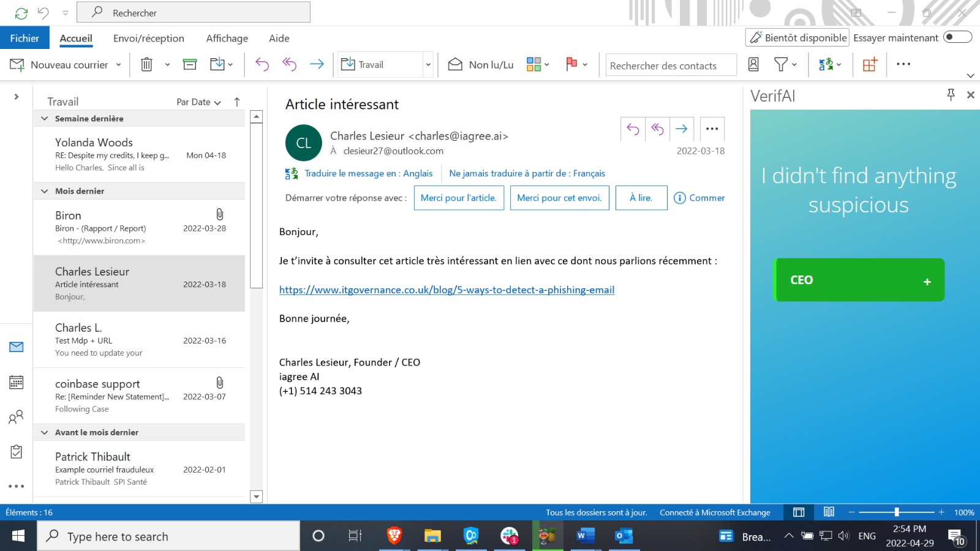This screenshot has width=980, height=551.
Task: Open the Delete options dropdown arrow
Action: [167, 65]
